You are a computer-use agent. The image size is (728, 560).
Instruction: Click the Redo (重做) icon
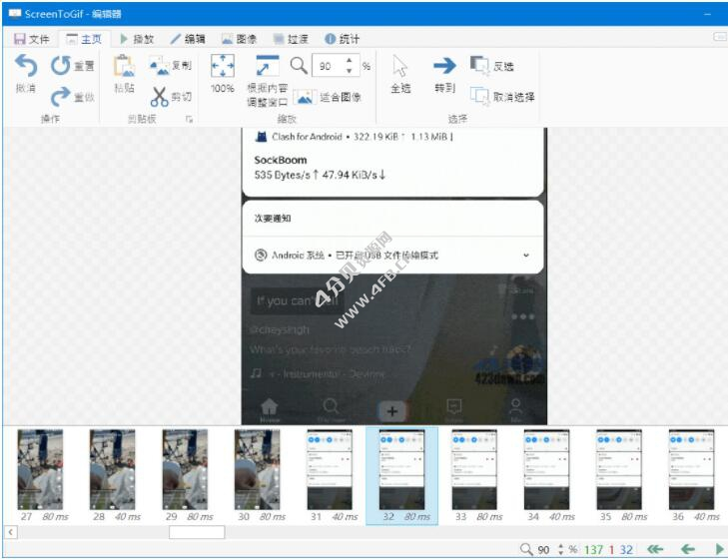pyautogui.click(x=61, y=97)
